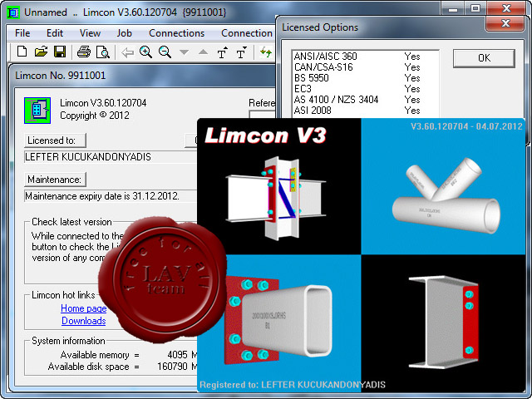Click the Maintenance: button
This screenshot has height=399, width=532.
[55, 180]
